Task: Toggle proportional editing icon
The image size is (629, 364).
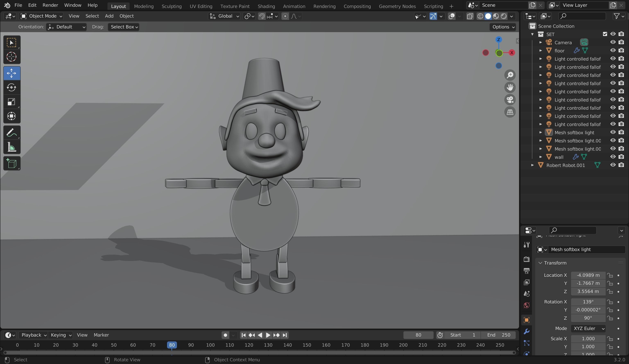Action: pos(285,16)
